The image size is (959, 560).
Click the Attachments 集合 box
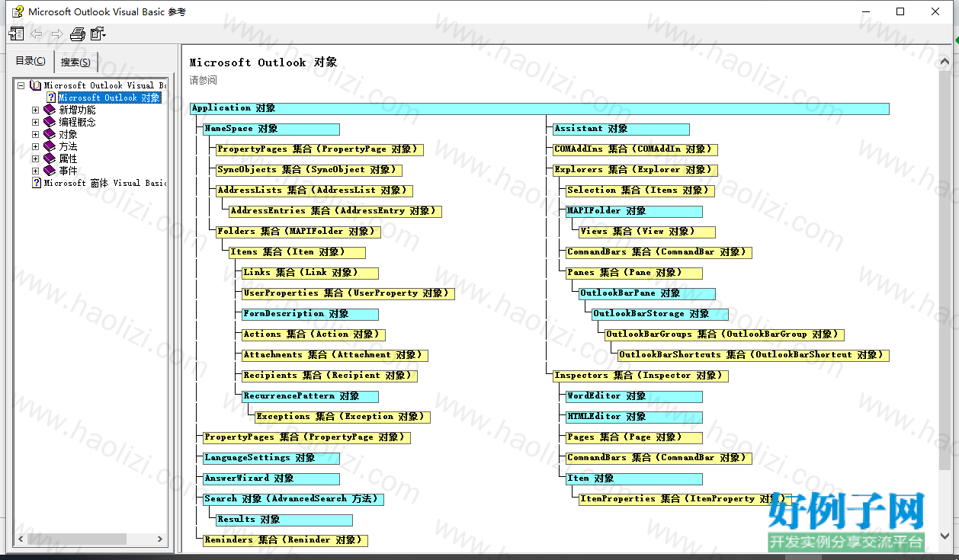pyautogui.click(x=335, y=355)
